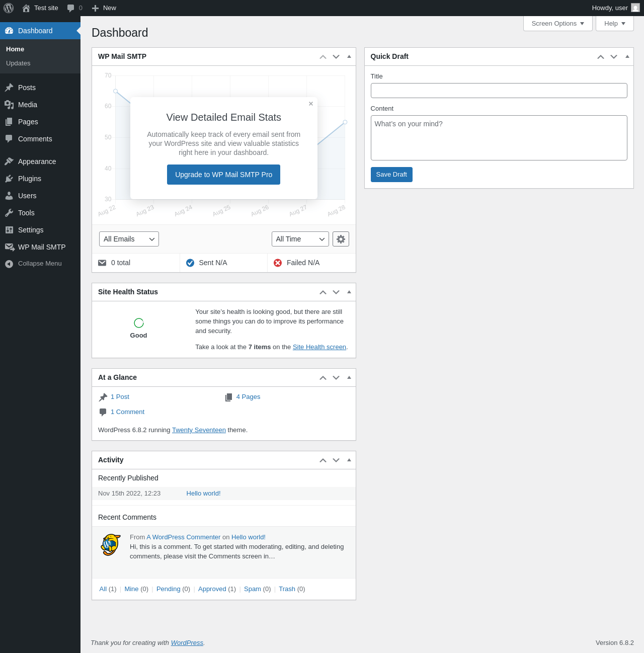
Task: Move Site Health Status widget down
Action: 336,292
